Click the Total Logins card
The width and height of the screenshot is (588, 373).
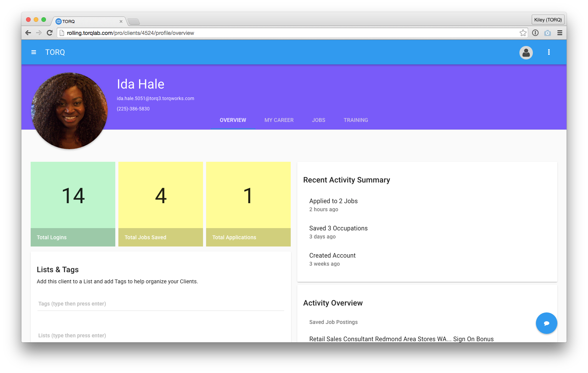73,204
